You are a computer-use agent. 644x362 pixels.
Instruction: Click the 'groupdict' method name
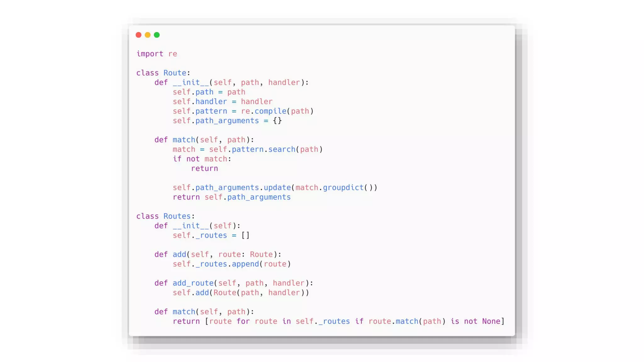(343, 188)
